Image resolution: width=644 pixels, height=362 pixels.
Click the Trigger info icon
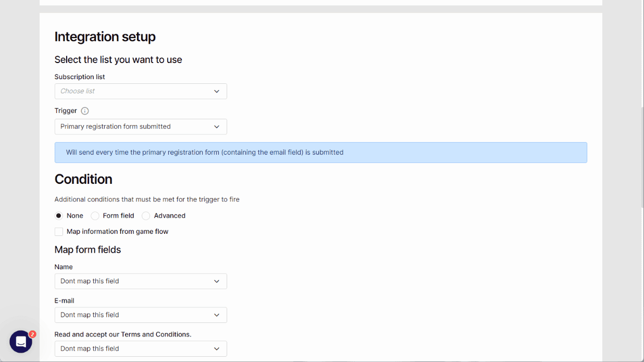click(x=85, y=111)
